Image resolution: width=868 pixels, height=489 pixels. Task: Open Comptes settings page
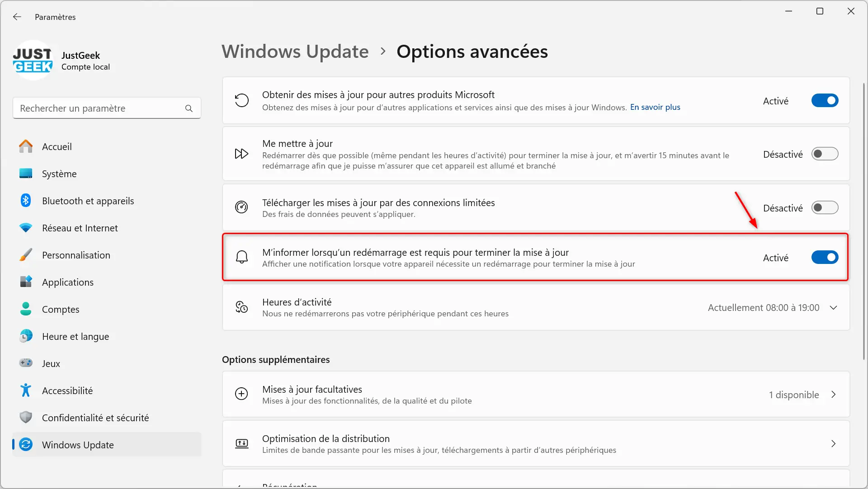coord(107,309)
